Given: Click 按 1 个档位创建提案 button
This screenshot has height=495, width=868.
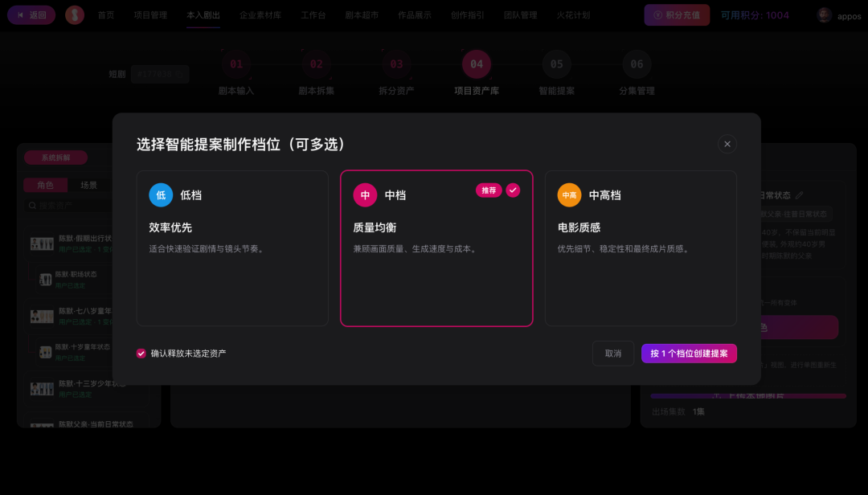Looking at the screenshot, I should tap(689, 354).
